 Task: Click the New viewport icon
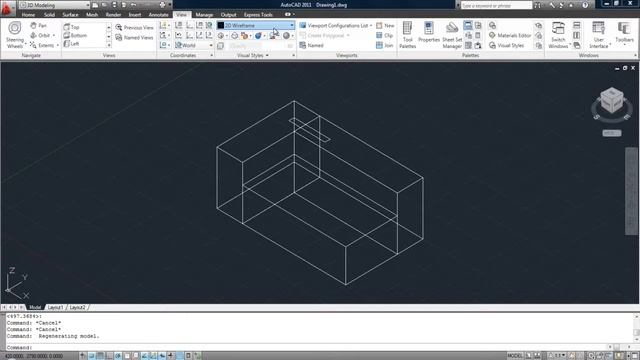(x=385, y=25)
